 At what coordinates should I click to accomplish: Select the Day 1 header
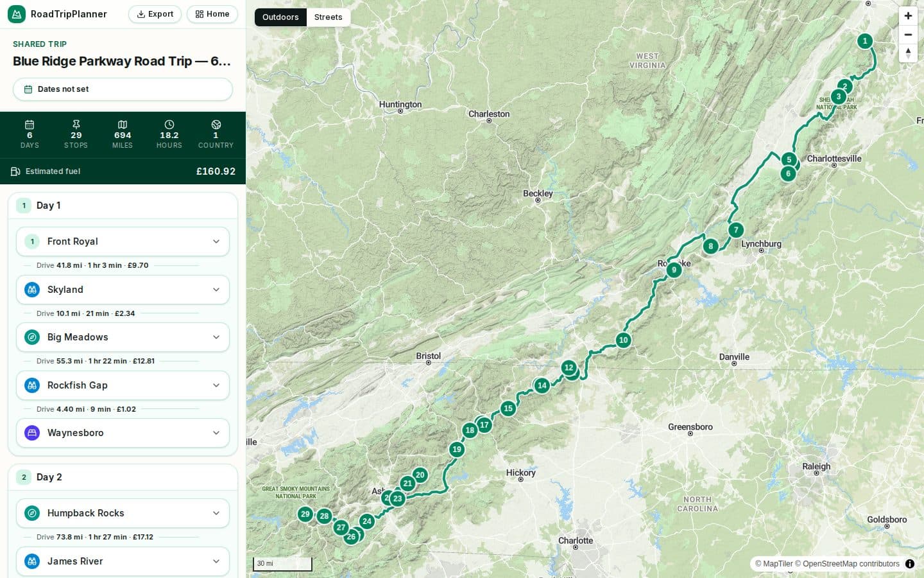123,206
